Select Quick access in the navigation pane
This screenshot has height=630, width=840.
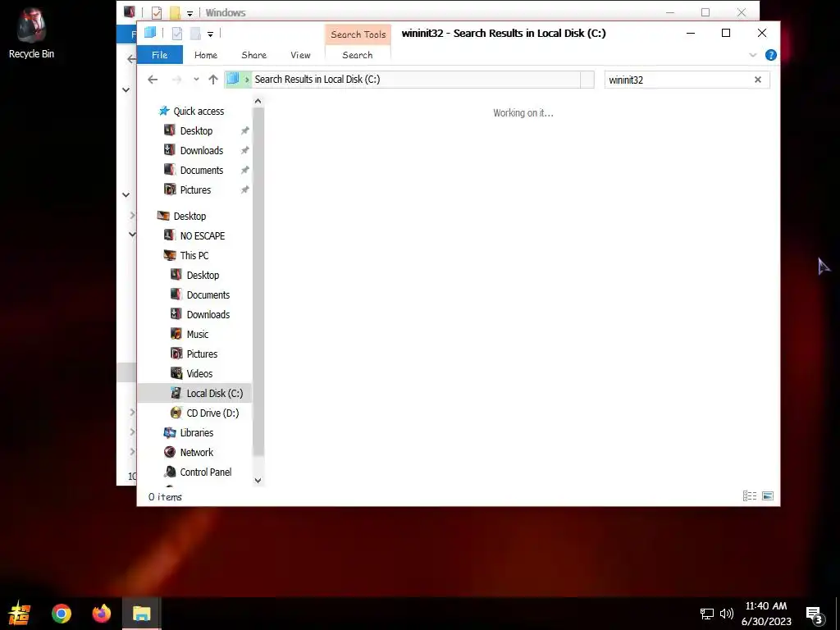click(x=199, y=111)
